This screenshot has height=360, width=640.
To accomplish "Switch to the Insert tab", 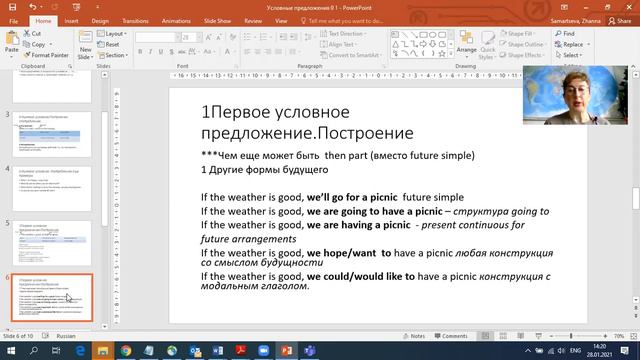I will coord(71,21).
